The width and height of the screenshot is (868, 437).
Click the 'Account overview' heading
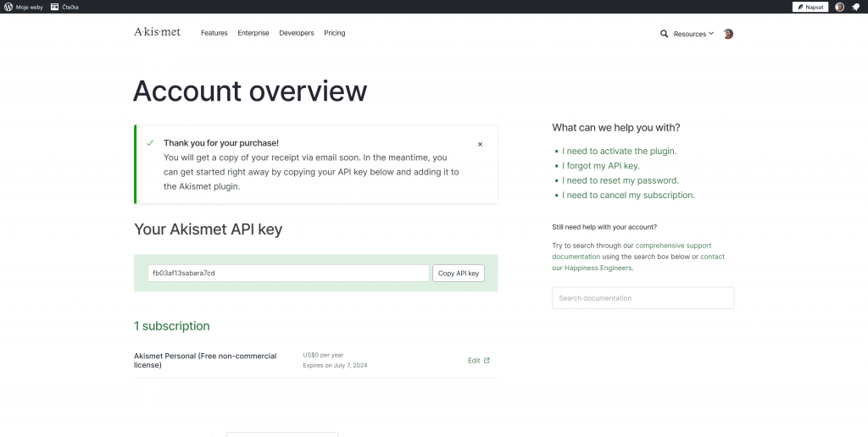coord(250,91)
